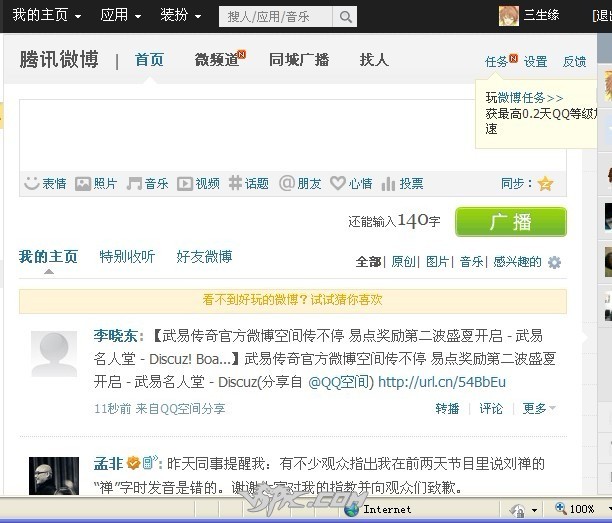612x523 pixels.
Task: Toggle the 同步 star sync icon
Action: (x=545, y=183)
